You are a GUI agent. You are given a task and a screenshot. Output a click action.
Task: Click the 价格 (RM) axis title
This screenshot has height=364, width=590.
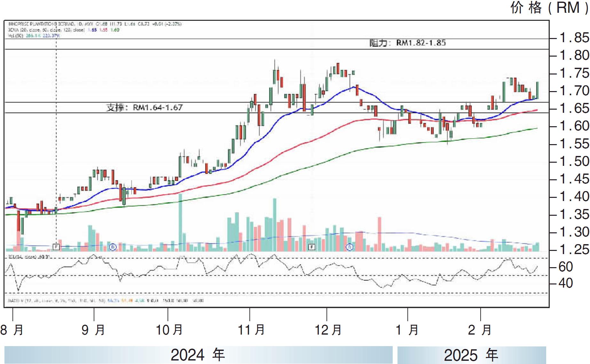[x=549, y=8]
